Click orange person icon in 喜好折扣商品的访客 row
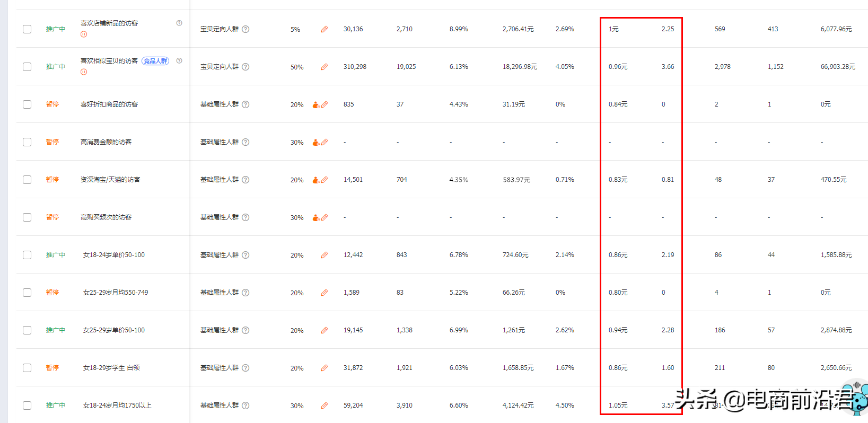This screenshot has width=868, height=423. pos(316,105)
